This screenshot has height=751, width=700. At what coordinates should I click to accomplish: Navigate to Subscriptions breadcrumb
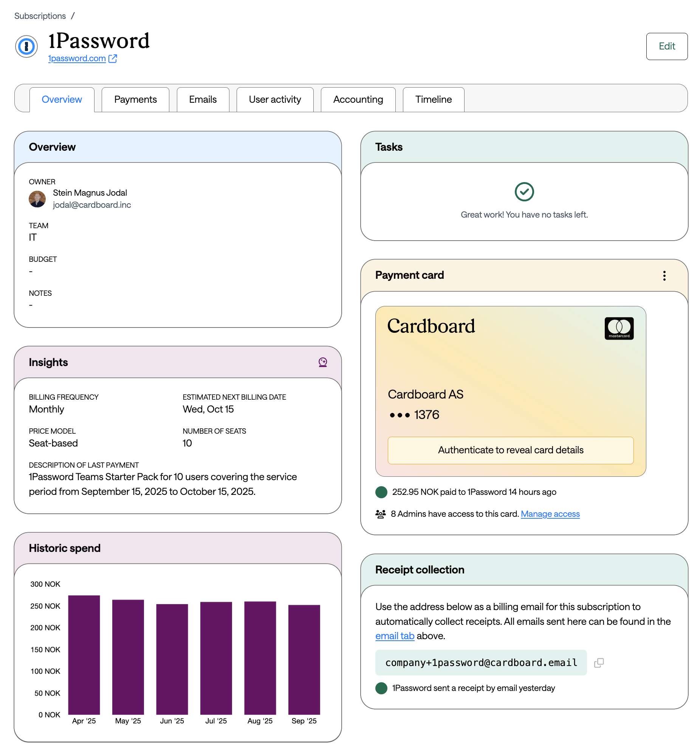(40, 16)
